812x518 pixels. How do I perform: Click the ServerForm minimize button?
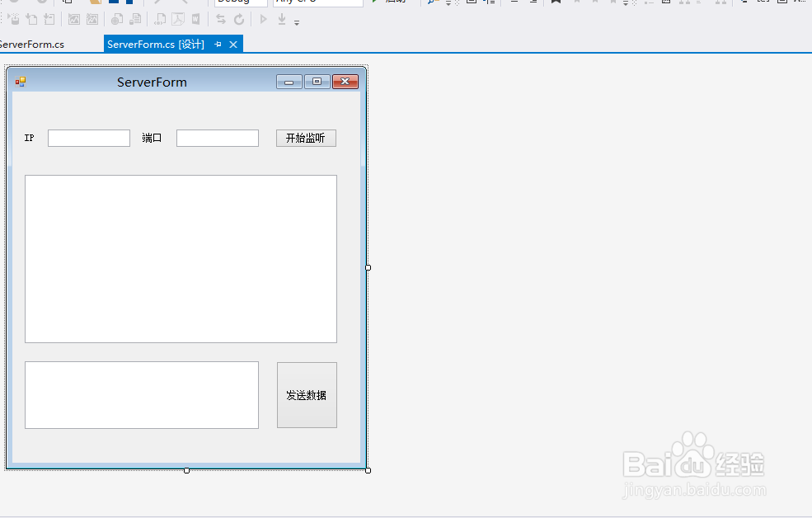[289, 82]
